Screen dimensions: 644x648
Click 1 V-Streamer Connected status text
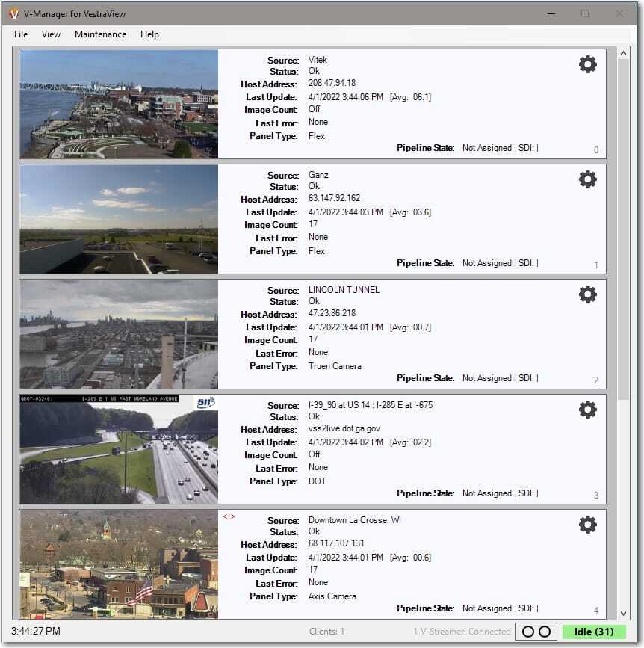[x=462, y=632]
